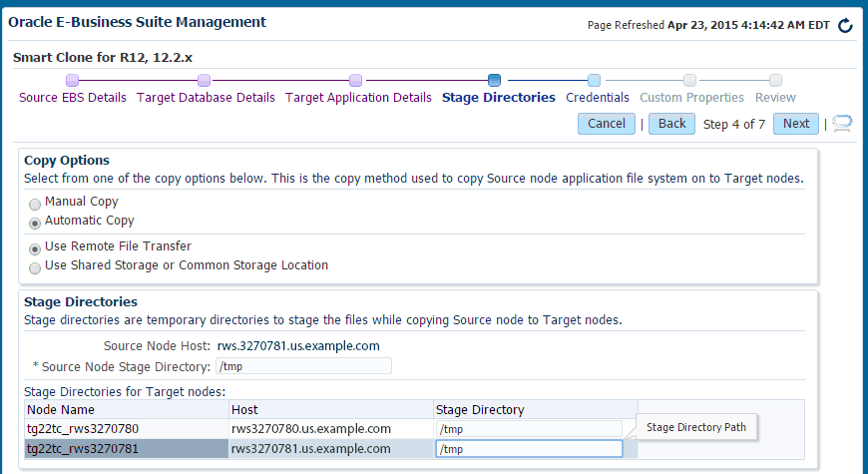Click the Oracle E-Business Suite Management title
This screenshot has height=474, width=868.
[138, 22]
